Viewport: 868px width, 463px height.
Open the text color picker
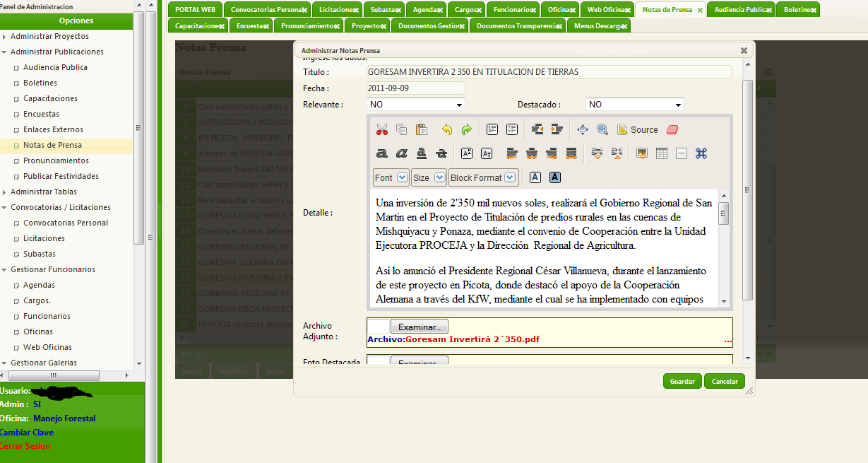click(535, 177)
